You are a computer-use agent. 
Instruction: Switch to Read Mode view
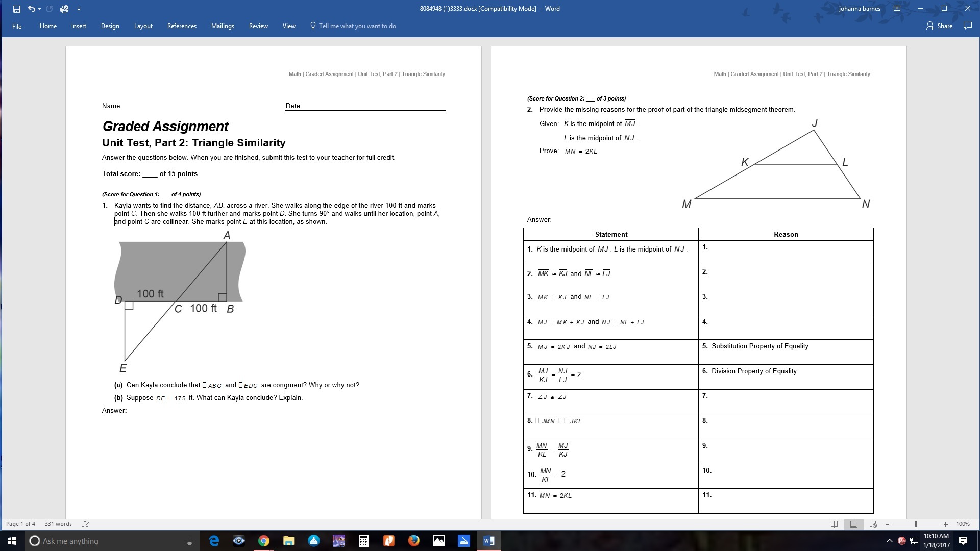[834, 524]
